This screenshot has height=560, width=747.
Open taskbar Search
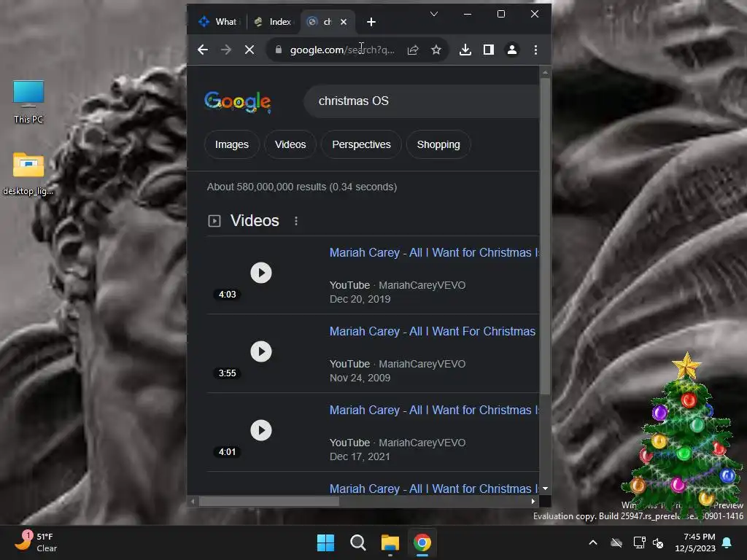click(357, 542)
